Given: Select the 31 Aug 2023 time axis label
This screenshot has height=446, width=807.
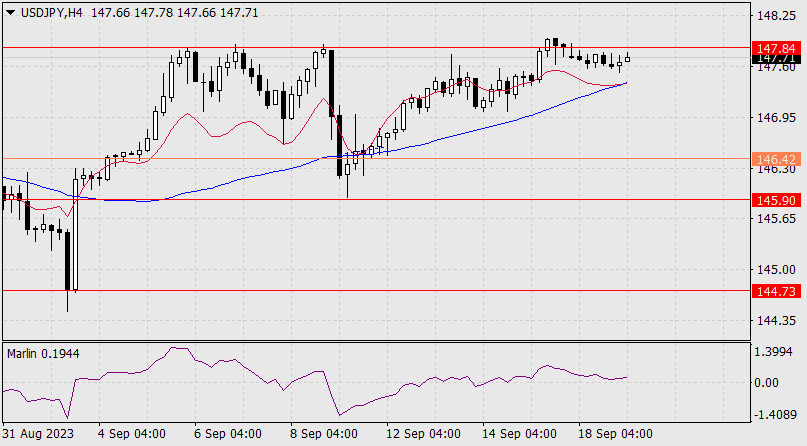Looking at the screenshot, I should click(39, 434).
